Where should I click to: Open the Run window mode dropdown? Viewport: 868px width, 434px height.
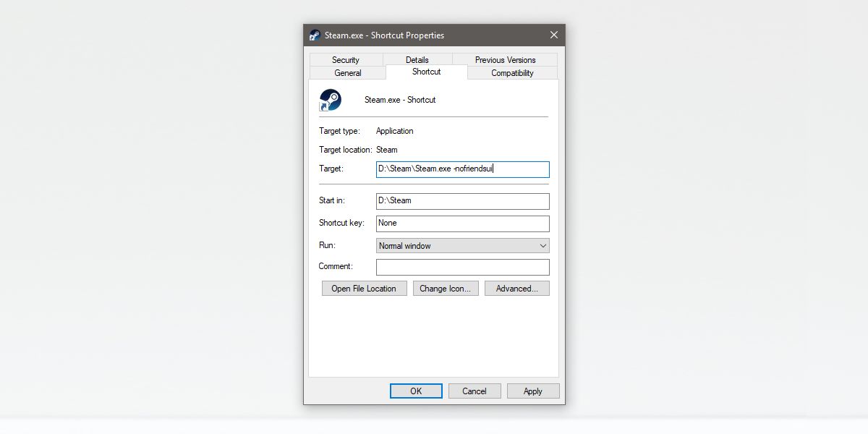tap(463, 246)
